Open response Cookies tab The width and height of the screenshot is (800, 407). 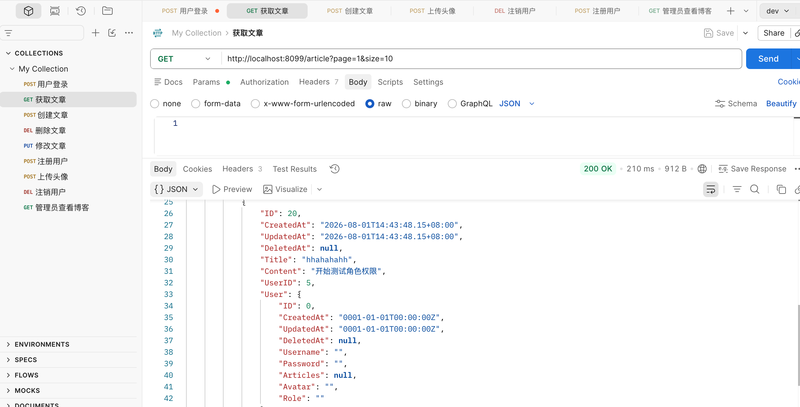point(197,169)
